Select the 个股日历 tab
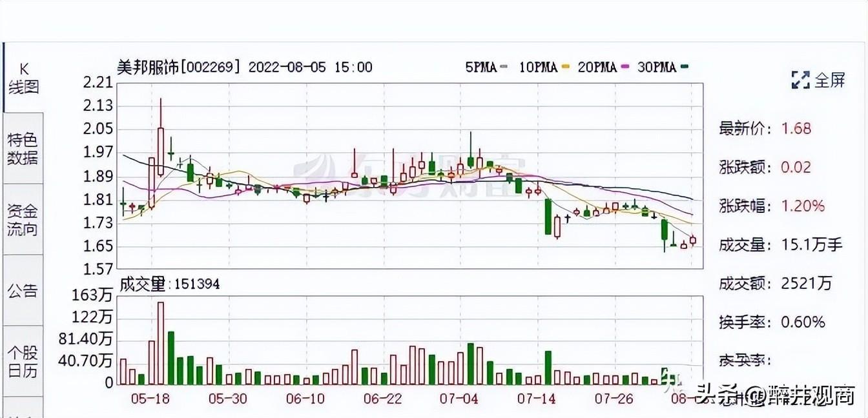The height and width of the screenshot is (418, 868). pos(23,361)
